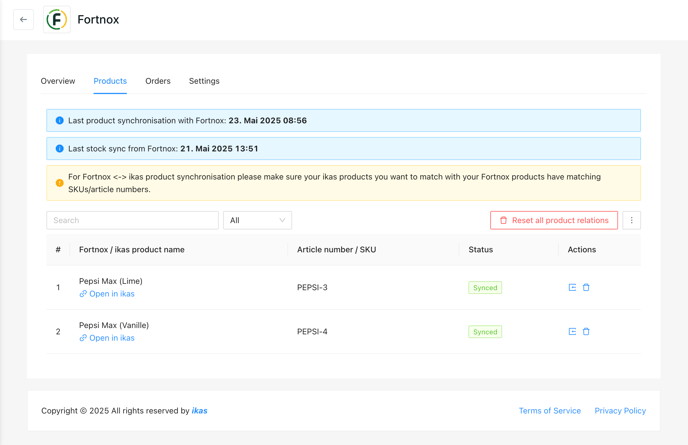Open details icon for Pepsi Max (Lime)
The image size is (688, 445).
pyautogui.click(x=572, y=287)
